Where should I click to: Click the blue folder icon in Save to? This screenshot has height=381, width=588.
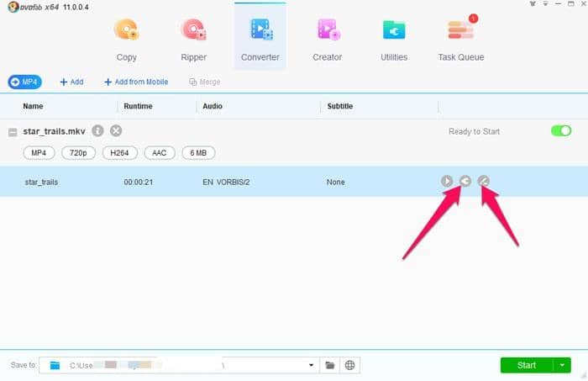click(55, 365)
